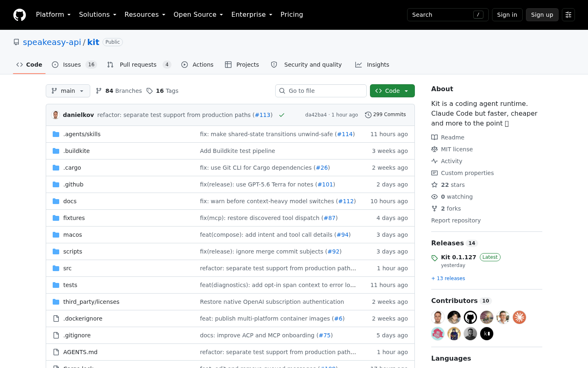Focus the Go to file field
This screenshot has width=588, height=368.
pos(321,91)
